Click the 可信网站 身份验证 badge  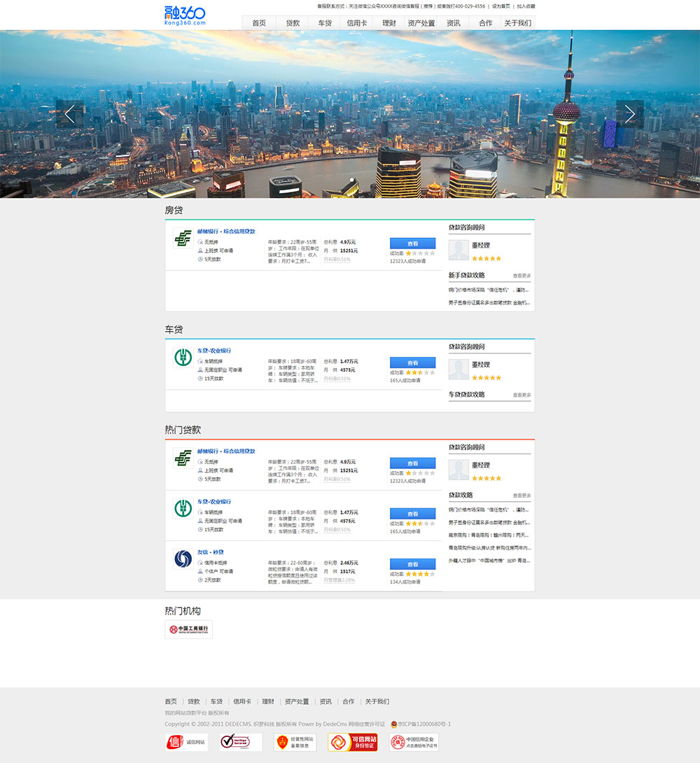[x=352, y=742]
